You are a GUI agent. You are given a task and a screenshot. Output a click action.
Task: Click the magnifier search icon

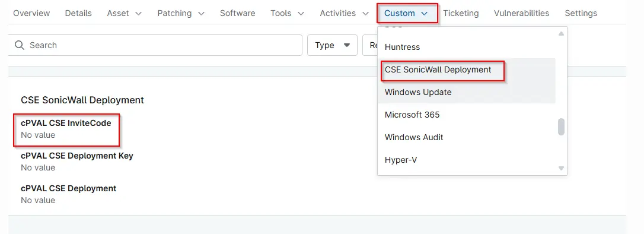coord(20,45)
